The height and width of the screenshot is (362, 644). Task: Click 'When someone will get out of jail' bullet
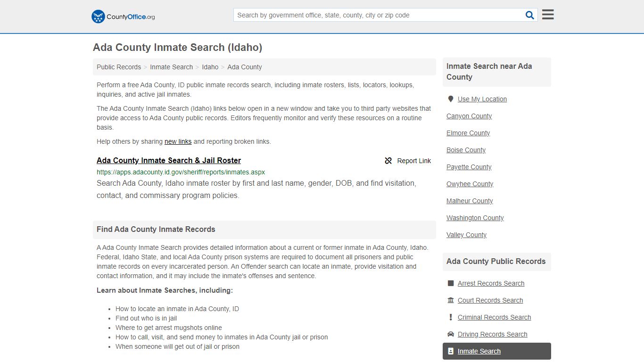[x=177, y=346]
